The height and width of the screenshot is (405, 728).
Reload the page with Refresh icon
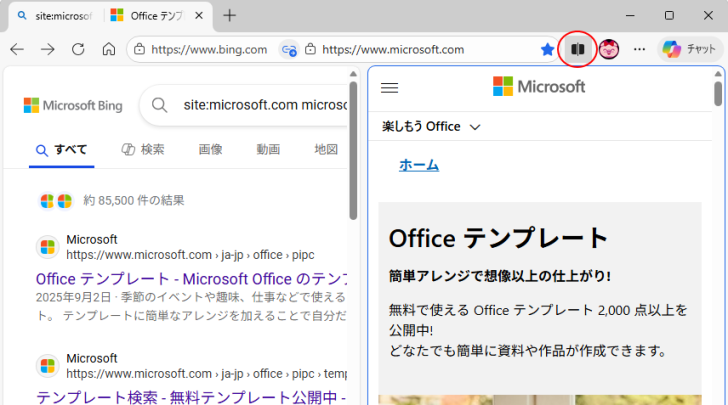78,49
